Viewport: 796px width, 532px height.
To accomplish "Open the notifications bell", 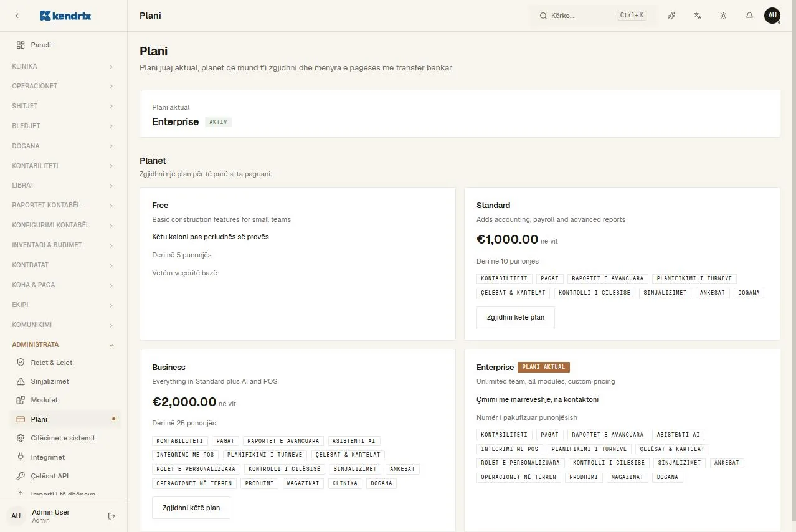I will pos(749,16).
